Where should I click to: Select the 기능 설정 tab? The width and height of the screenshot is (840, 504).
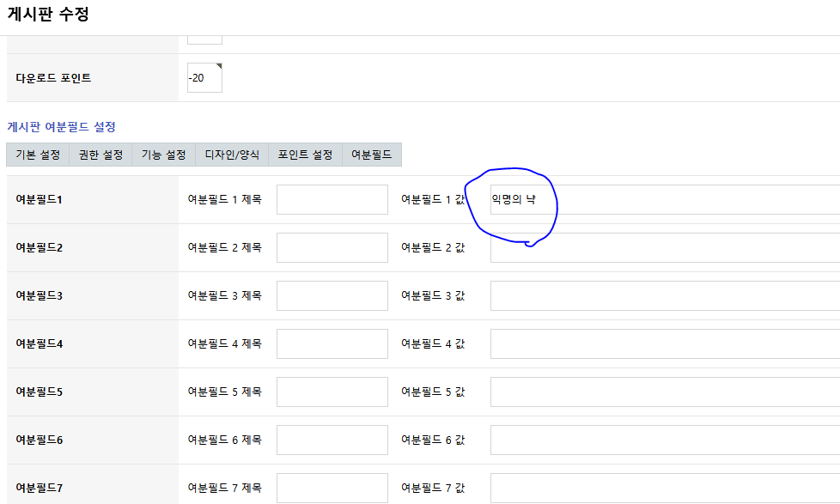163,155
